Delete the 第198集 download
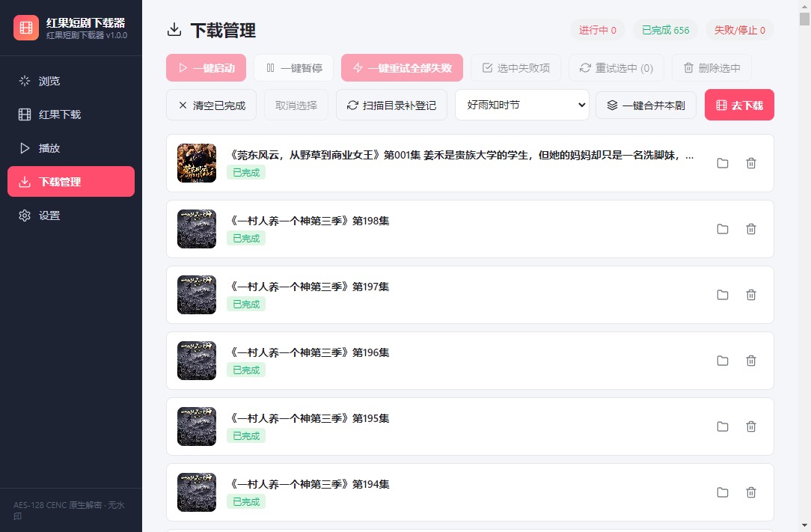811x532 pixels. (x=751, y=229)
